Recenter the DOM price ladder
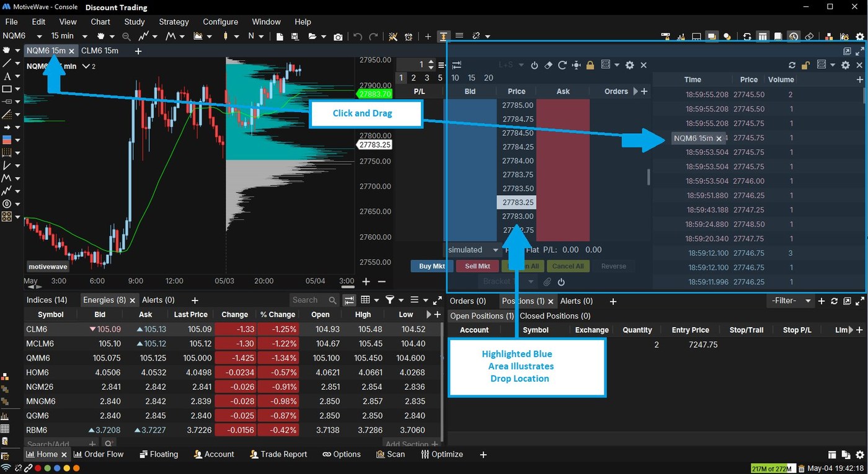This screenshot has height=474, width=868. click(x=576, y=65)
